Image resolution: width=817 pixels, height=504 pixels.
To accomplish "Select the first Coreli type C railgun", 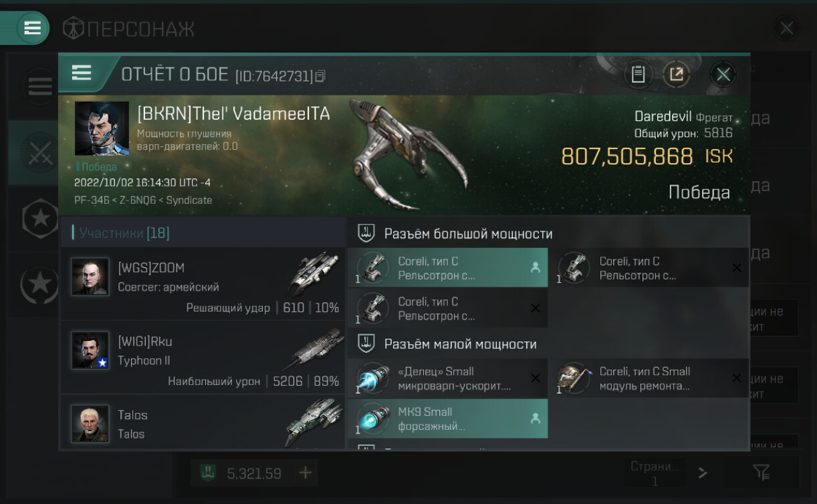I will click(447, 268).
